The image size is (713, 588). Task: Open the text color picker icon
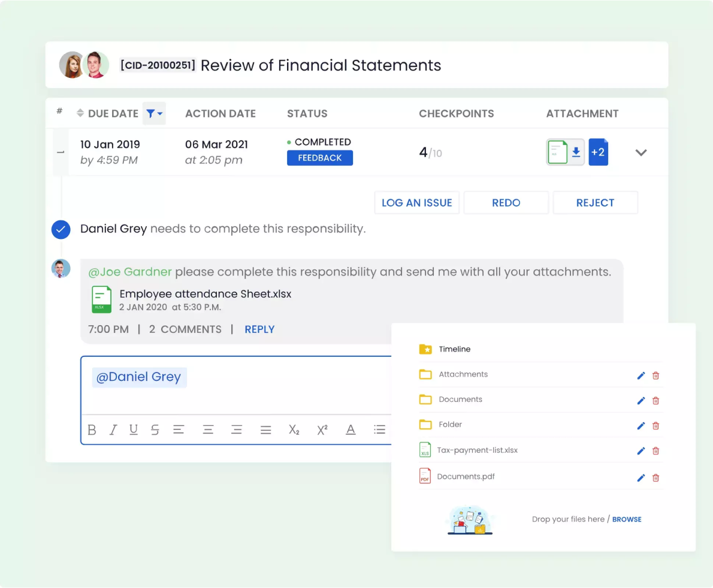(x=351, y=429)
